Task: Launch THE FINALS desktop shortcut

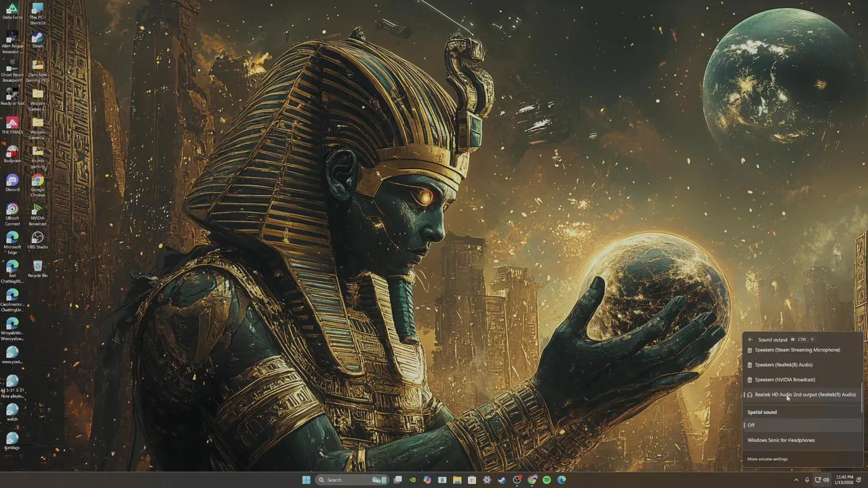Action: coord(12,125)
